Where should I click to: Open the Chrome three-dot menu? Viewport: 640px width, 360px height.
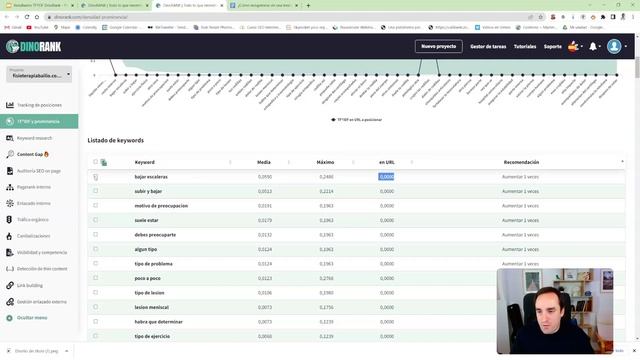[x=633, y=17]
